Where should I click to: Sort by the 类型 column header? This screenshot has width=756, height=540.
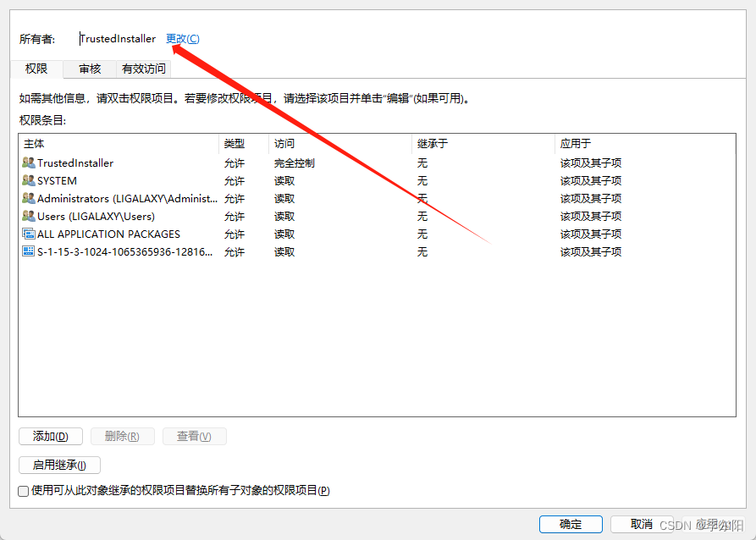click(x=244, y=143)
